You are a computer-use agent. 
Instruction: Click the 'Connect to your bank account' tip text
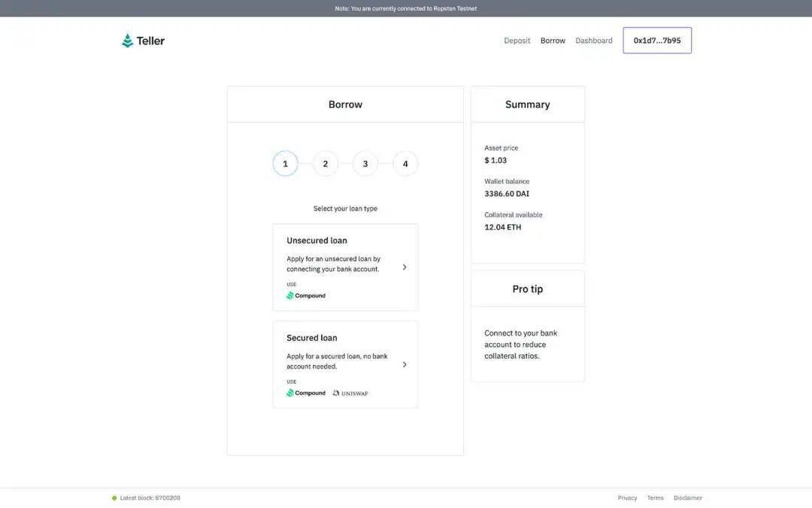[520, 345]
